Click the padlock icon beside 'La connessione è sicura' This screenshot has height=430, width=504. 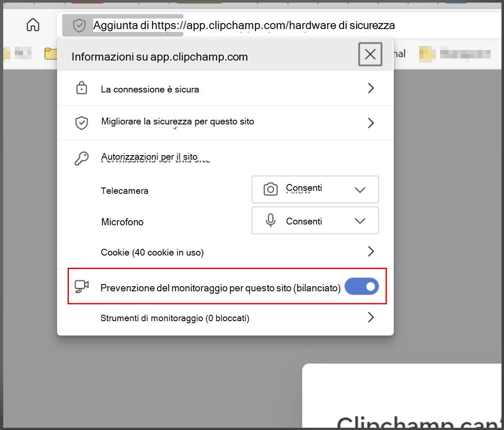tap(81, 88)
